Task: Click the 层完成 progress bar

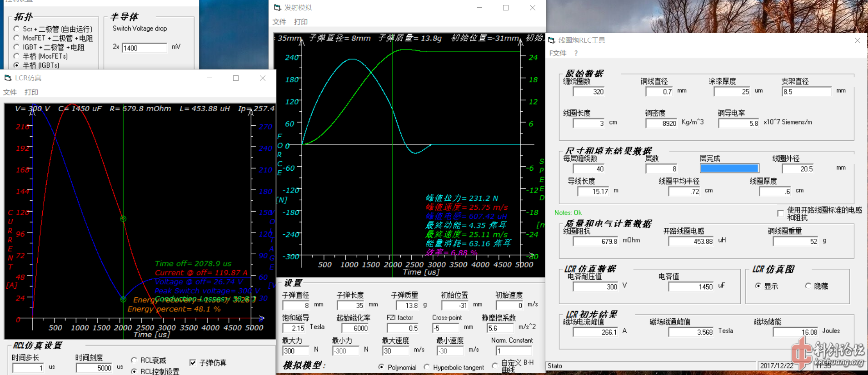Action: click(x=729, y=168)
